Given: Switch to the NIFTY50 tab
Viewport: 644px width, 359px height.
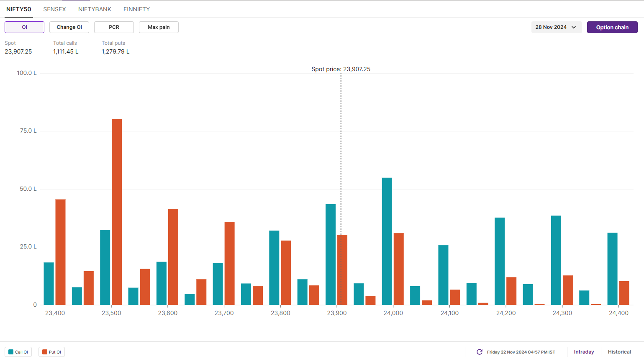Looking at the screenshot, I should (18, 9).
